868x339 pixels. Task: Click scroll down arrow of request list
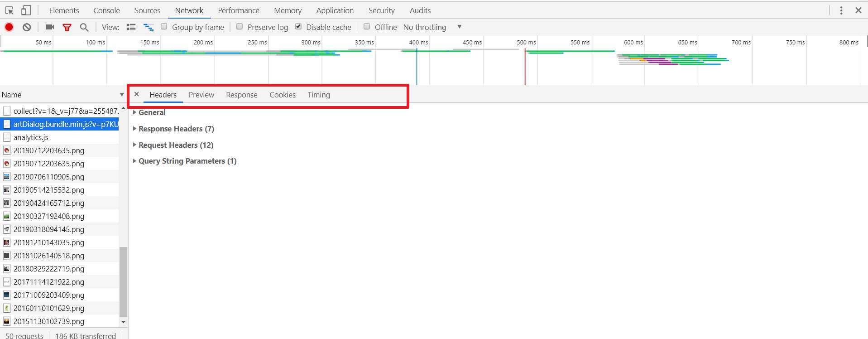(x=123, y=322)
